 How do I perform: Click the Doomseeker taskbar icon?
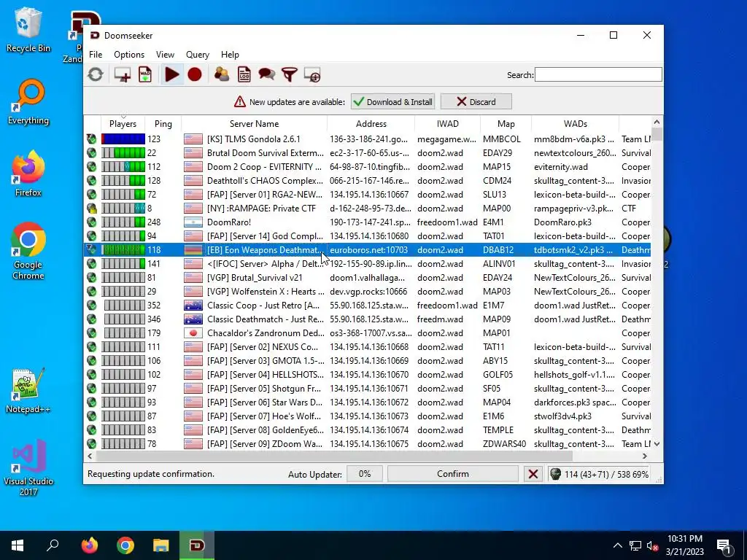[x=197, y=545]
